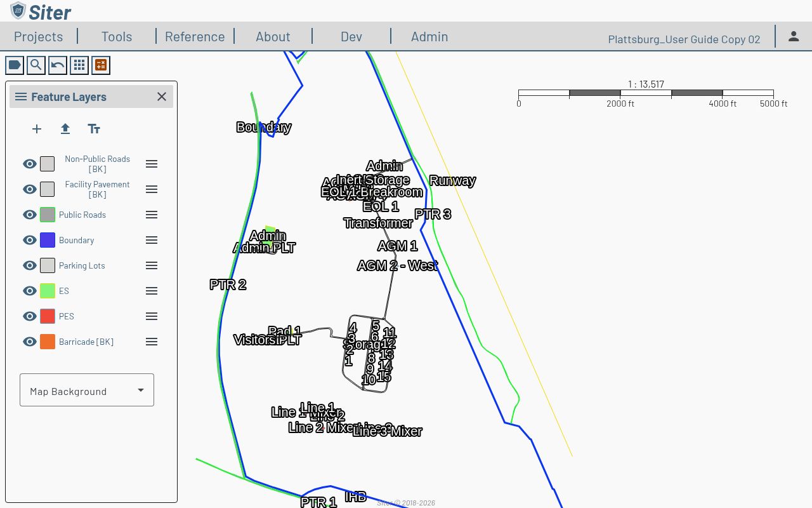Viewport: 812px width, 508px height.
Task: Hide the Non-Public Roads layer
Action: click(30, 164)
